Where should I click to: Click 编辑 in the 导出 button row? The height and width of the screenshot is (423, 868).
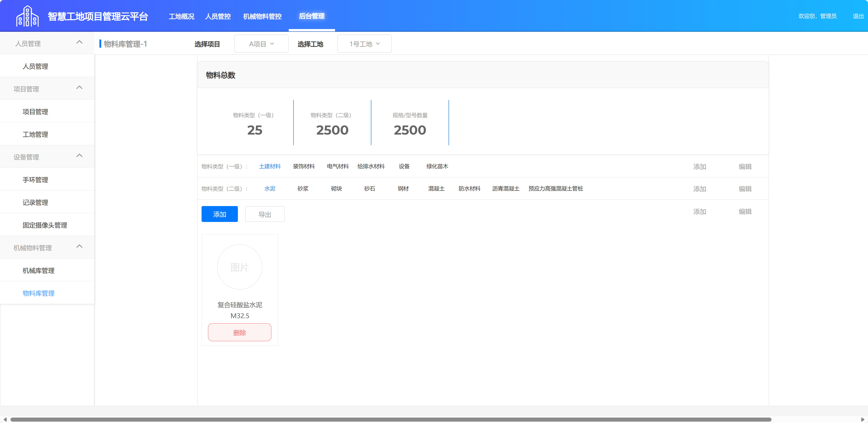coord(745,211)
